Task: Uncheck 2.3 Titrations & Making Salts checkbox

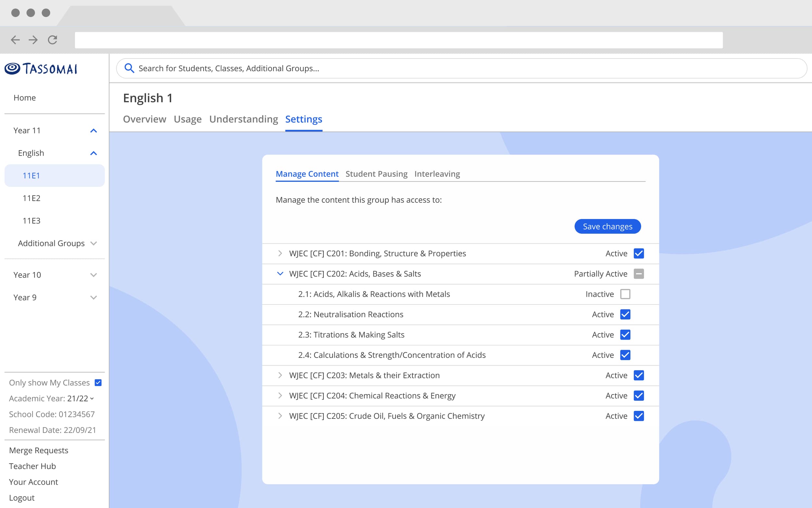Action: (x=625, y=335)
